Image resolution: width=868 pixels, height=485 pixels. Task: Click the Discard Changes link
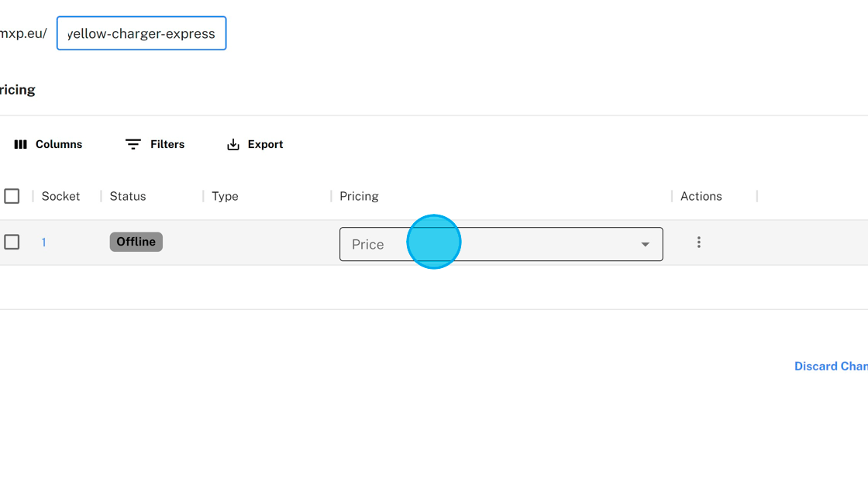[831, 366]
